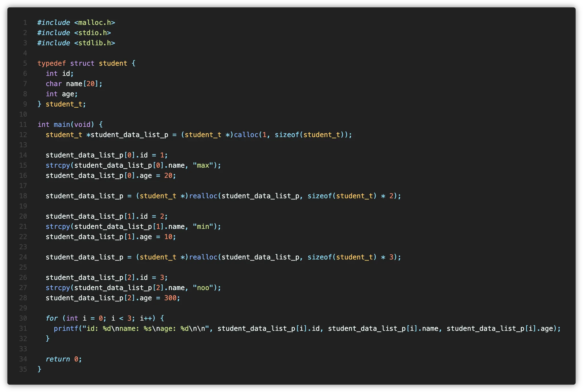This screenshot has height=392, width=583.
Task: Click the "min" string literal
Action: point(203,227)
